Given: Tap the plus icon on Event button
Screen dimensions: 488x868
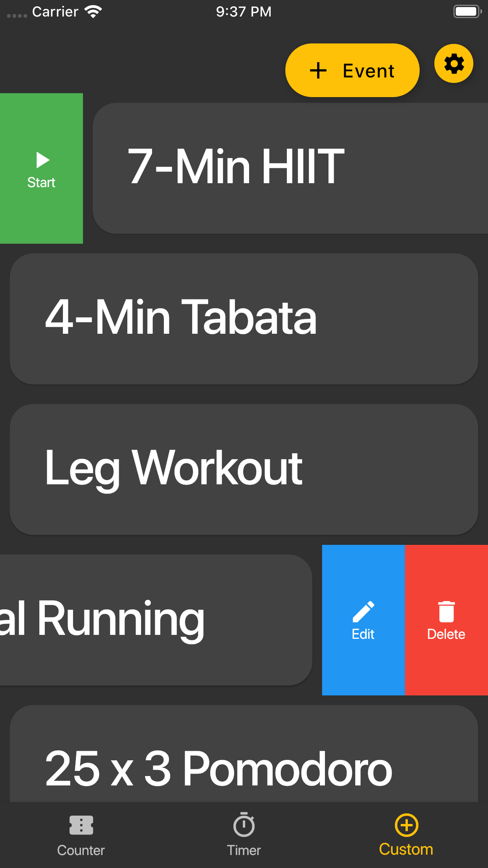Looking at the screenshot, I should pyautogui.click(x=318, y=71).
